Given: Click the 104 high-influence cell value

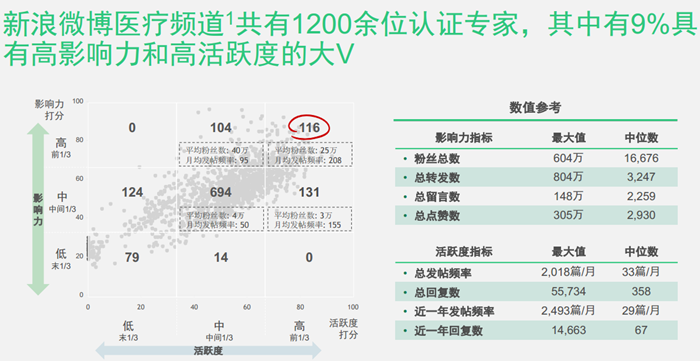Looking at the screenshot, I should (x=221, y=128).
